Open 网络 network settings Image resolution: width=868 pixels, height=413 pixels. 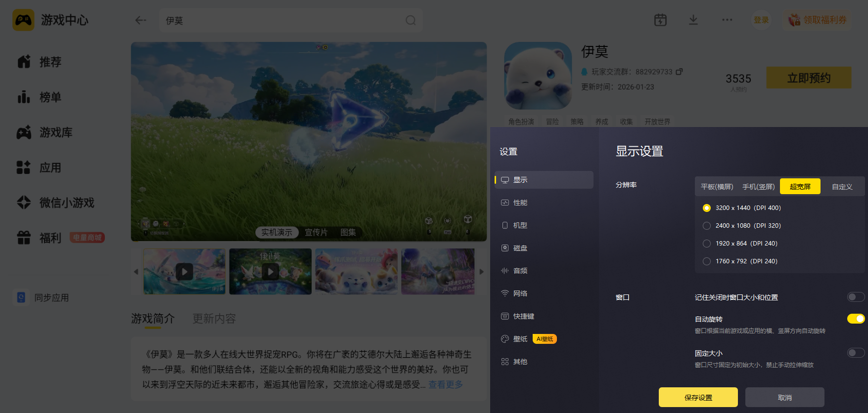coord(544,293)
